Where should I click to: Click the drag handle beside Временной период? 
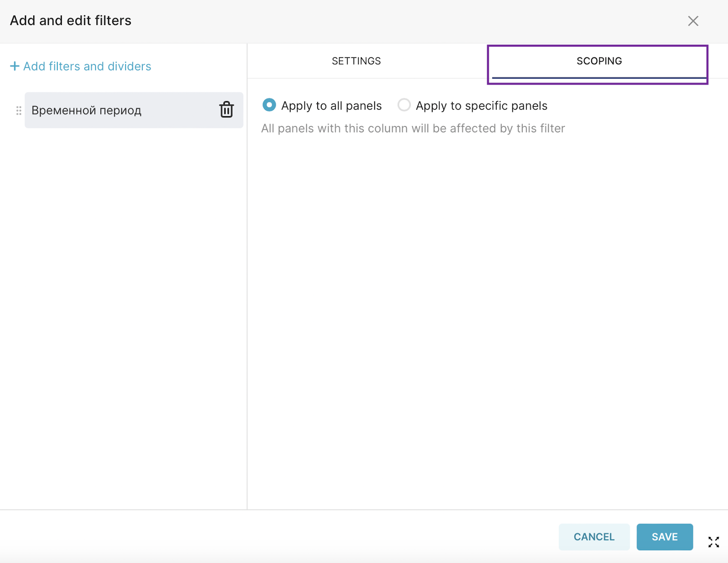point(19,111)
